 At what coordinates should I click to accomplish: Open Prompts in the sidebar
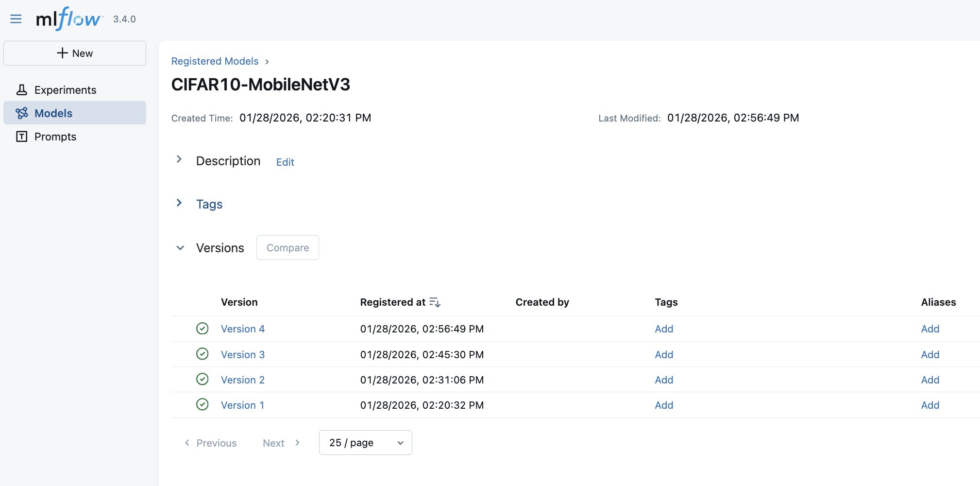coord(55,137)
